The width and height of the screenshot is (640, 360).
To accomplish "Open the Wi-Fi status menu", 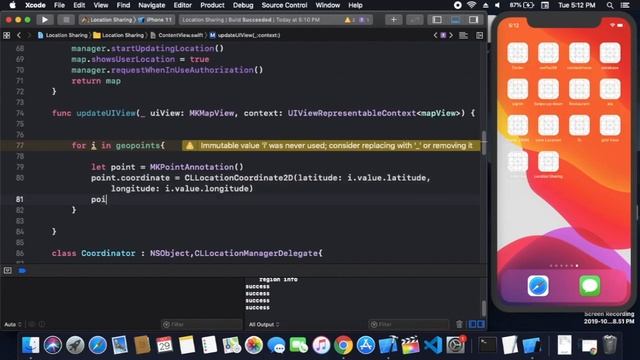I will (x=471, y=5).
